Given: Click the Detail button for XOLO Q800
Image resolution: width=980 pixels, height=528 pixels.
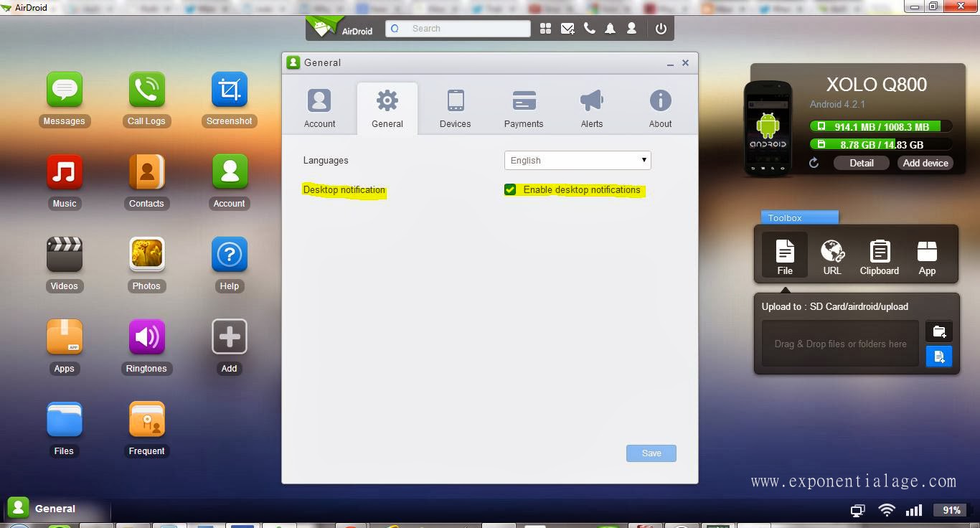Looking at the screenshot, I should pyautogui.click(x=862, y=163).
